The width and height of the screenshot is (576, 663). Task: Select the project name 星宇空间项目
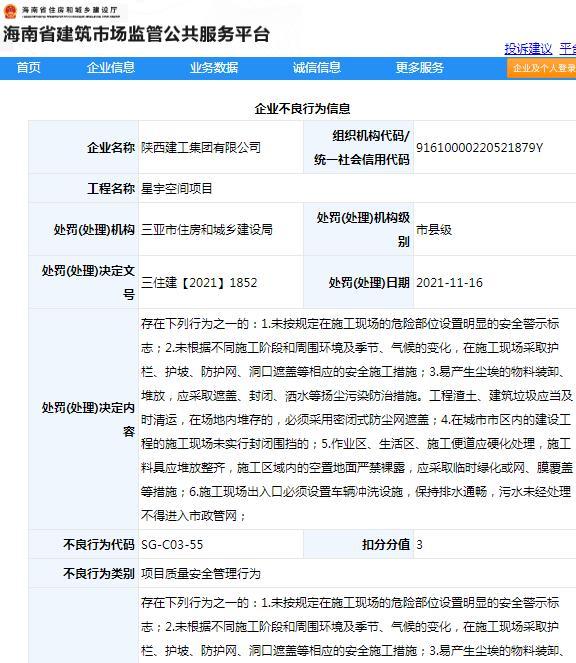(x=177, y=188)
